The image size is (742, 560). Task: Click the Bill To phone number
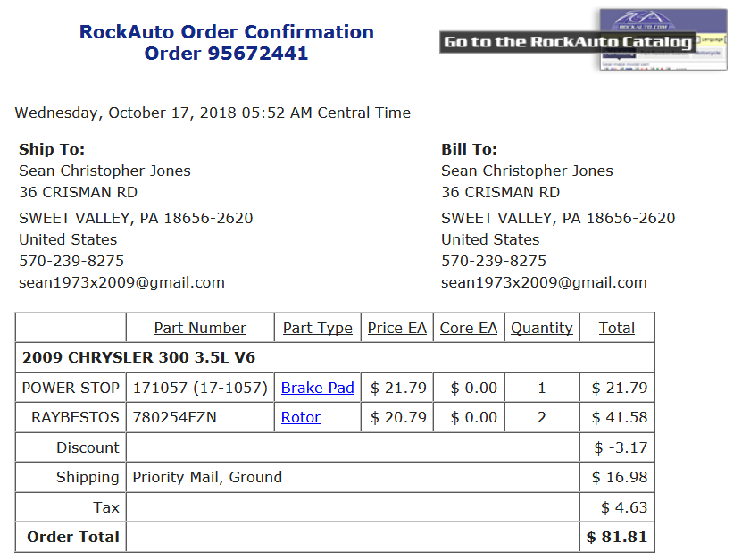[x=494, y=261]
